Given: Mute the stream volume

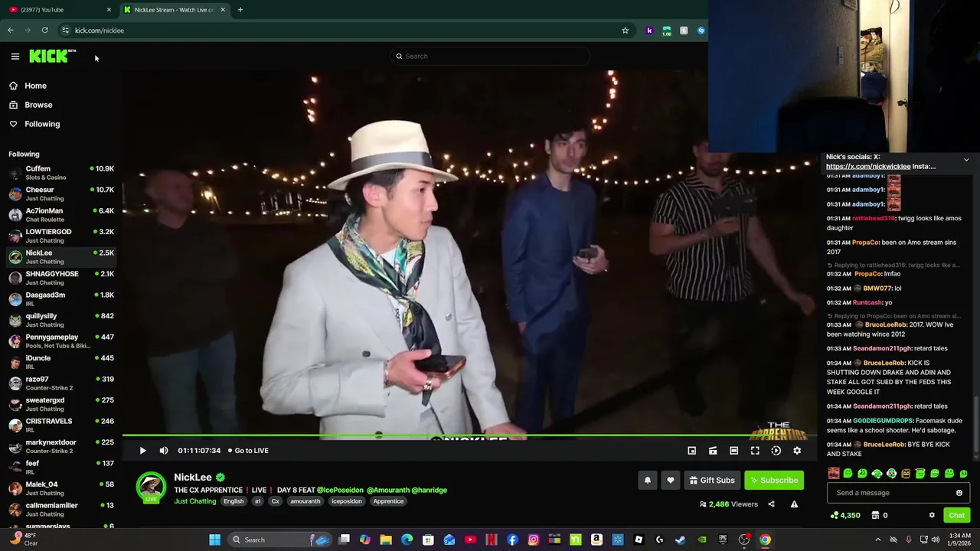Looking at the screenshot, I should click(163, 451).
